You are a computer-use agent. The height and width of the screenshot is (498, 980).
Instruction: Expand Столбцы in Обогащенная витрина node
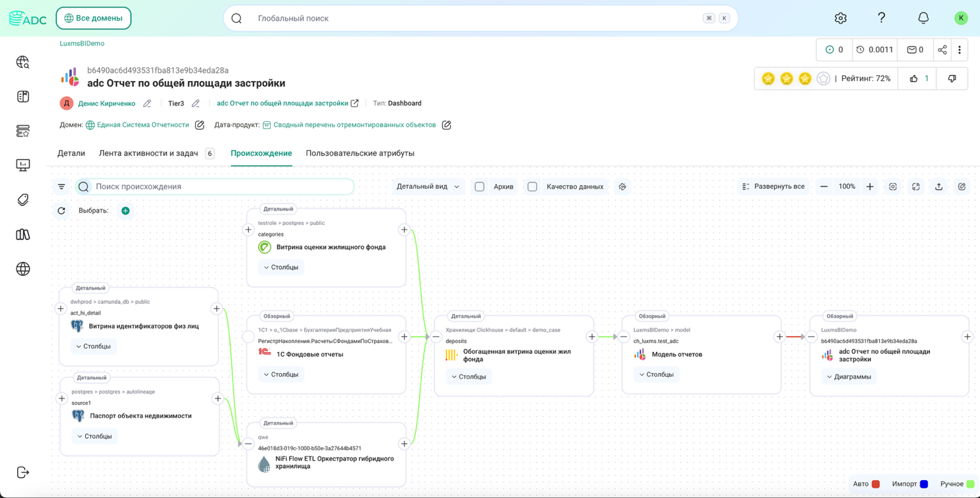pos(469,377)
